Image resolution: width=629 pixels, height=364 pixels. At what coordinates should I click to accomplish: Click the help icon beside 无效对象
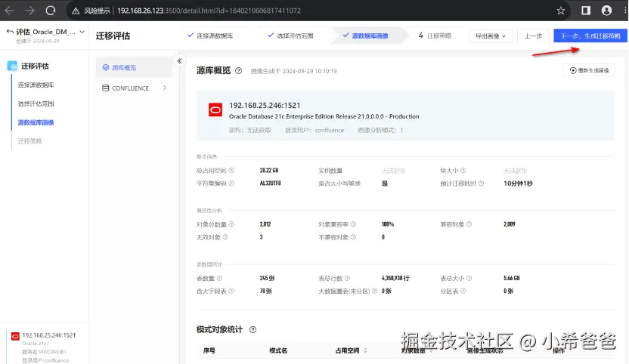click(225, 237)
